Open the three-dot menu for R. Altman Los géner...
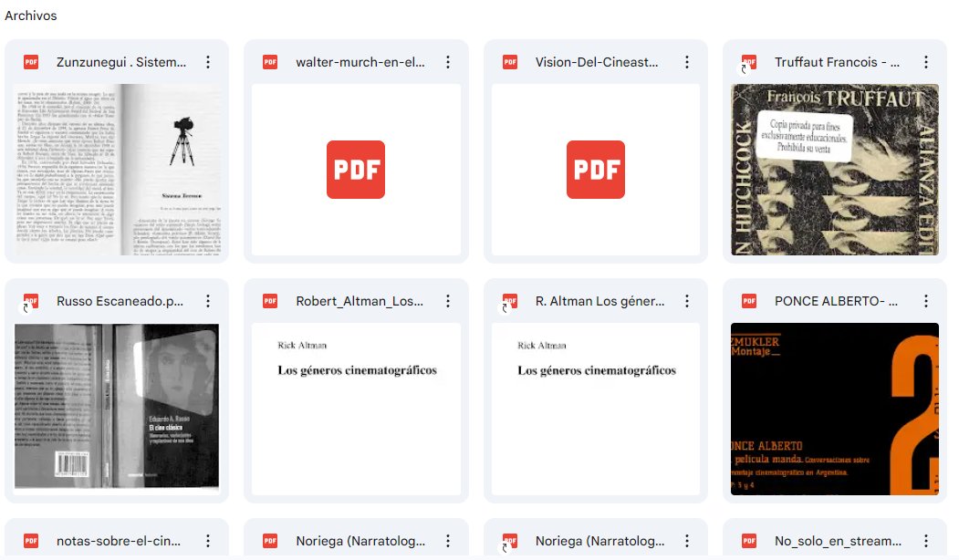Screen dimensions: 959x560 click(x=687, y=301)
